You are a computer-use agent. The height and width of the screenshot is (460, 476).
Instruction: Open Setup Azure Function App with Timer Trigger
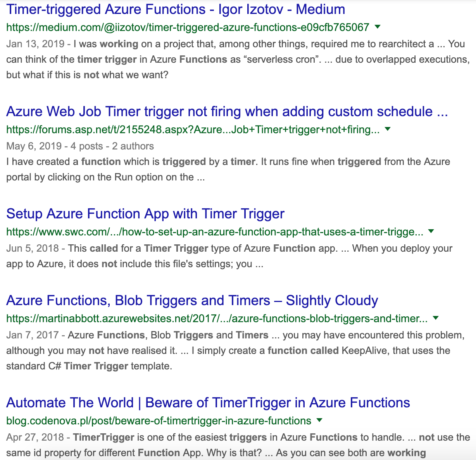pos(145,214)
